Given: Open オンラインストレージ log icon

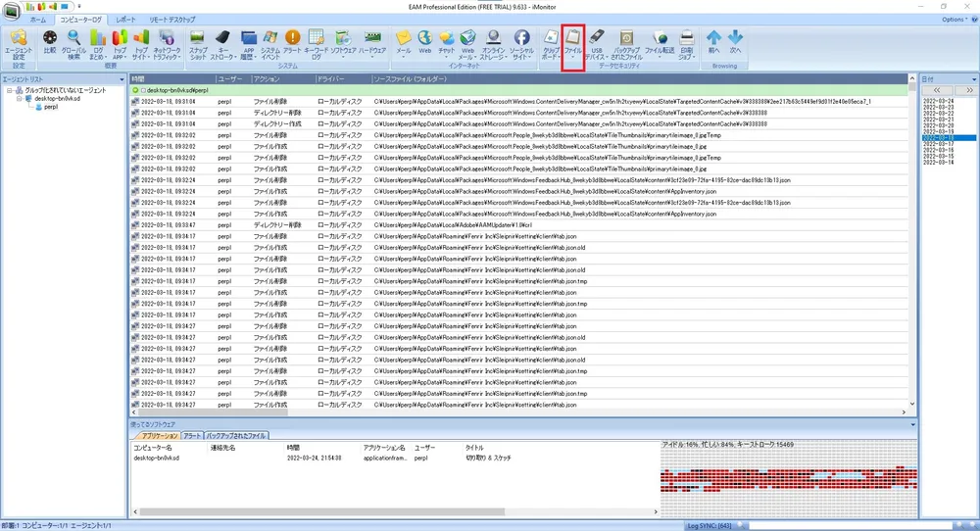Looking at the screenshot, I should 493,44.
